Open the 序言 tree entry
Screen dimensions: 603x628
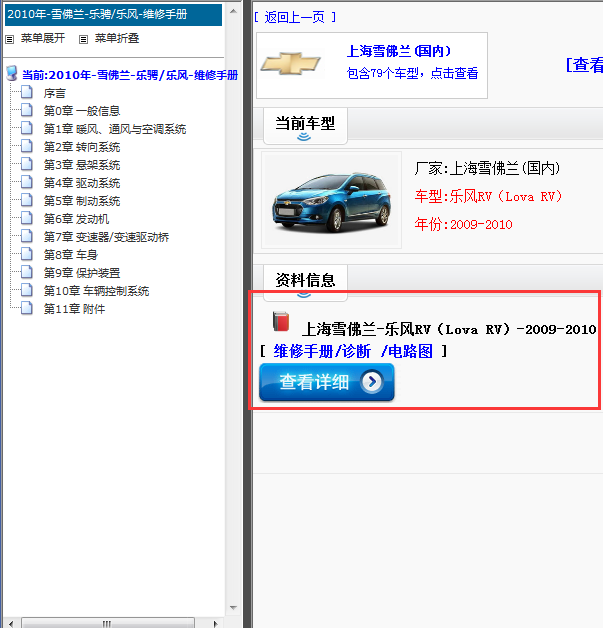tap(54, 93)
